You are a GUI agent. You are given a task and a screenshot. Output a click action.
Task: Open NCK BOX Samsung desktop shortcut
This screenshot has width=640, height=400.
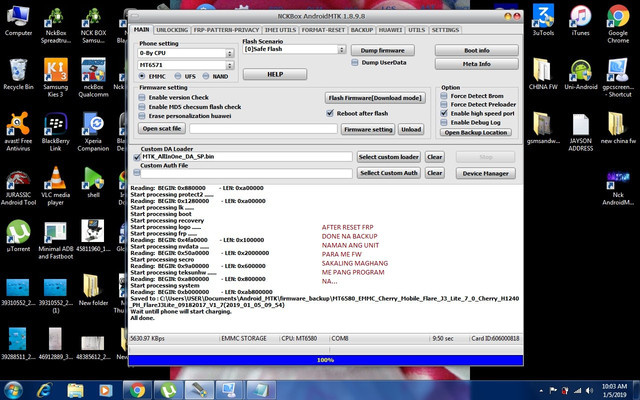[93, 25]
